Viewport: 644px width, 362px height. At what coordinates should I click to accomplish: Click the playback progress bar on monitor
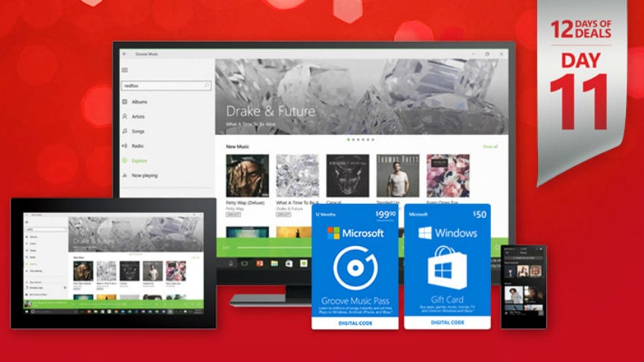(x=274, y=248)
